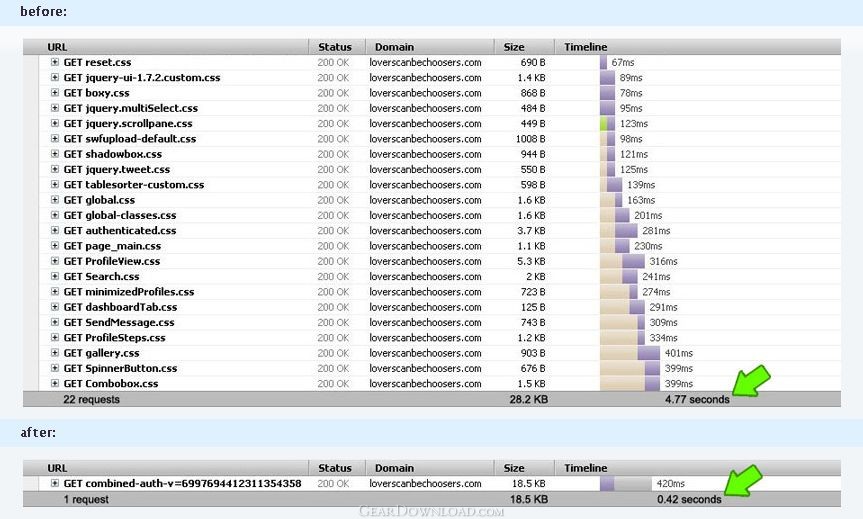Image resolution: width=863 pixels, height=519 pixels.
Task: Click the 1 request summary text
Action: 86,500
